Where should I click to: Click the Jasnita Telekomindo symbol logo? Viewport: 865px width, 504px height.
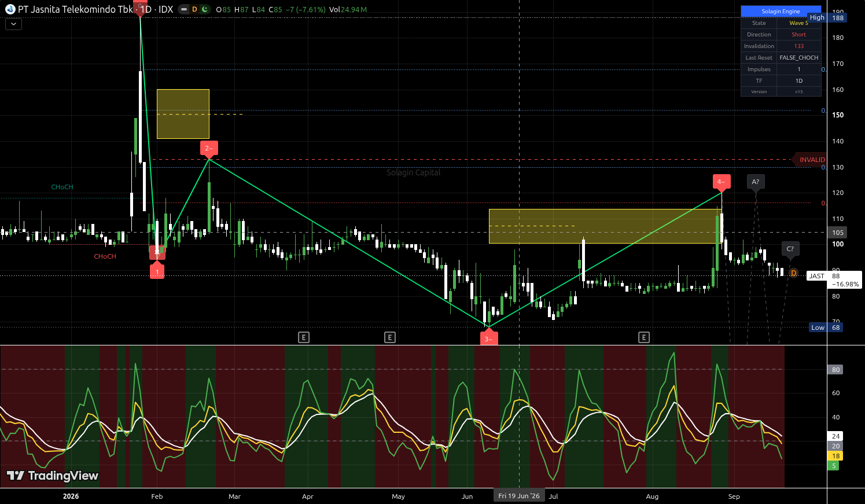point(10,9)
